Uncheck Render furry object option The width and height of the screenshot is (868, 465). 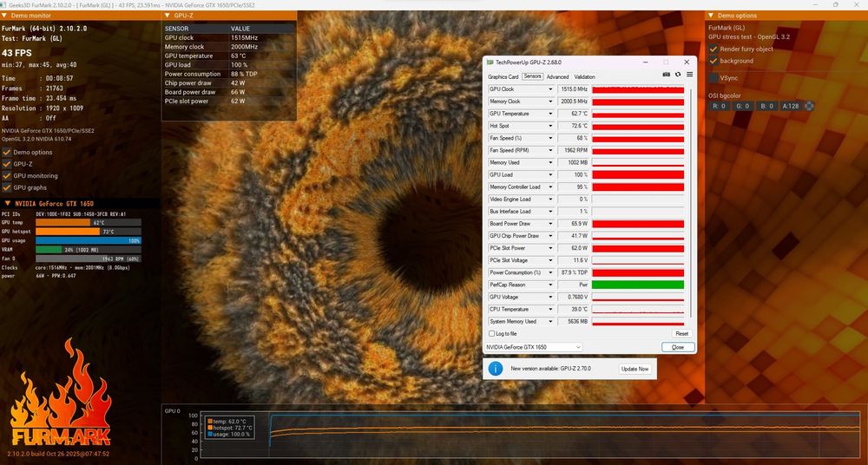click(713, 49)
